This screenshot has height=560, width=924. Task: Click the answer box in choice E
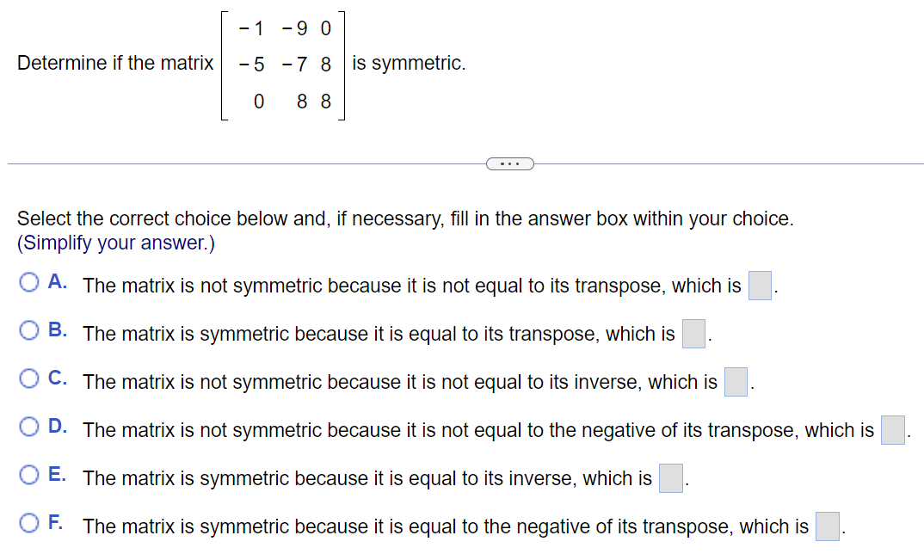coord(670,478)
